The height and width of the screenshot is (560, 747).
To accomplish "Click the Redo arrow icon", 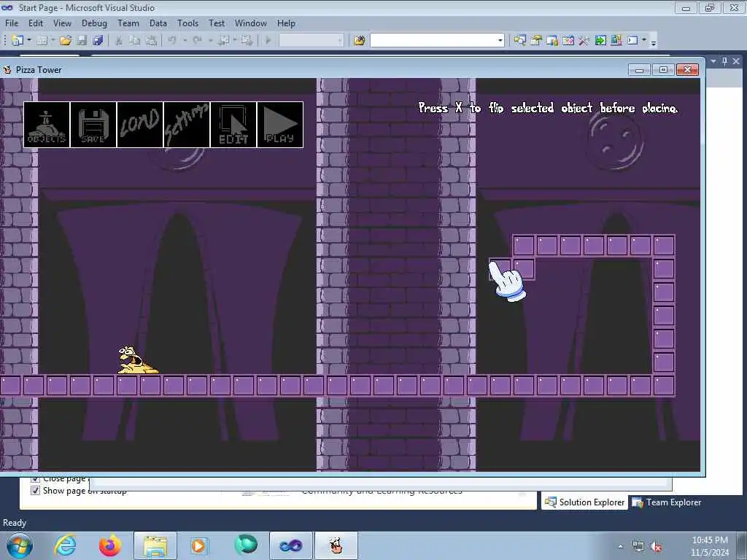I will [x=197, y=41].
